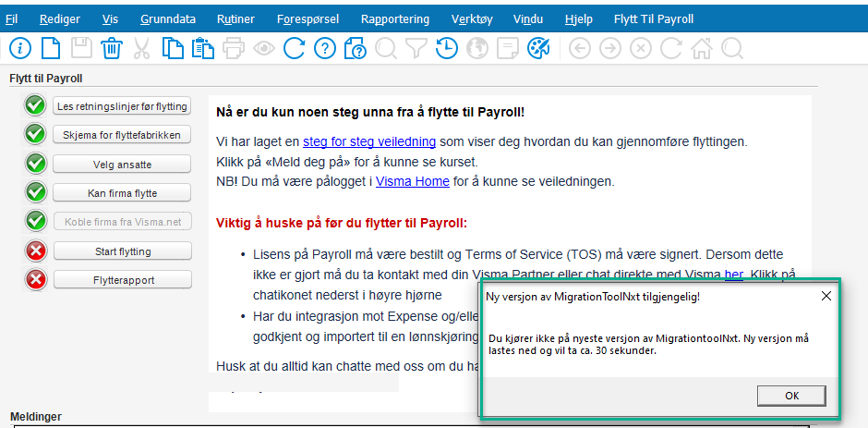Viewport: 868px width, 428px height.
Task: Create a new document with the blank page icon
Action: [52, 48]
